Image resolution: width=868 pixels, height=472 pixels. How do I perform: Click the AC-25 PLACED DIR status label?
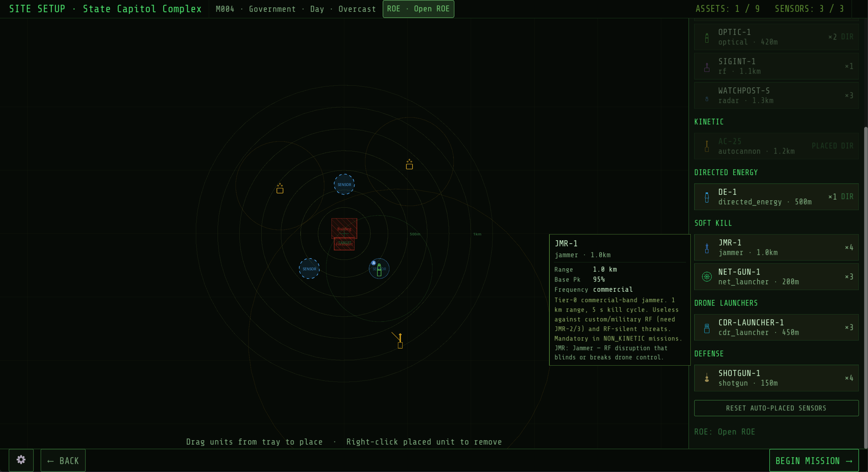(832, 146)
